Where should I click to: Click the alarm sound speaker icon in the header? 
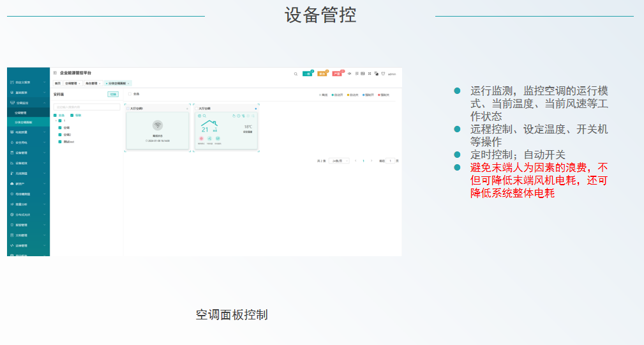350,73
